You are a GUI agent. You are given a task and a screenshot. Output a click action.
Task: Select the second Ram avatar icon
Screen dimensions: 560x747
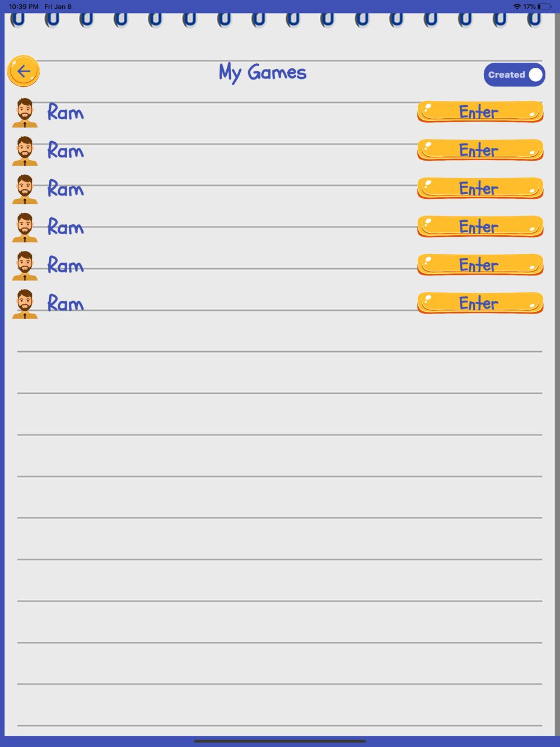pos(25,151)
